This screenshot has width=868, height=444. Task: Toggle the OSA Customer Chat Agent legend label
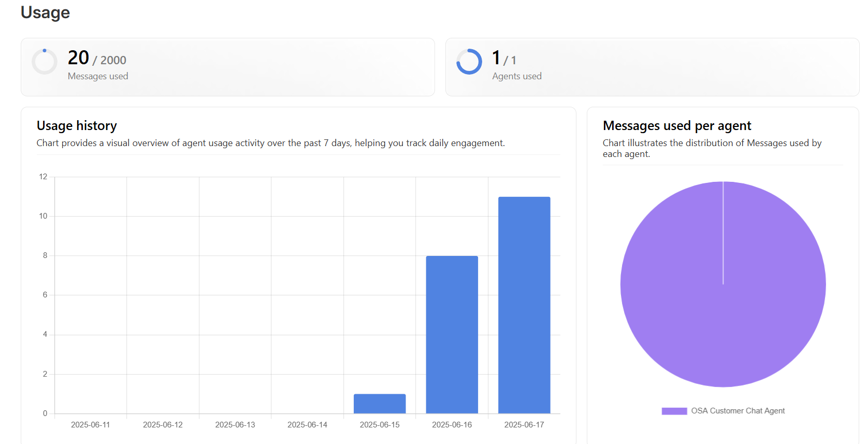(x=737, y=411)
